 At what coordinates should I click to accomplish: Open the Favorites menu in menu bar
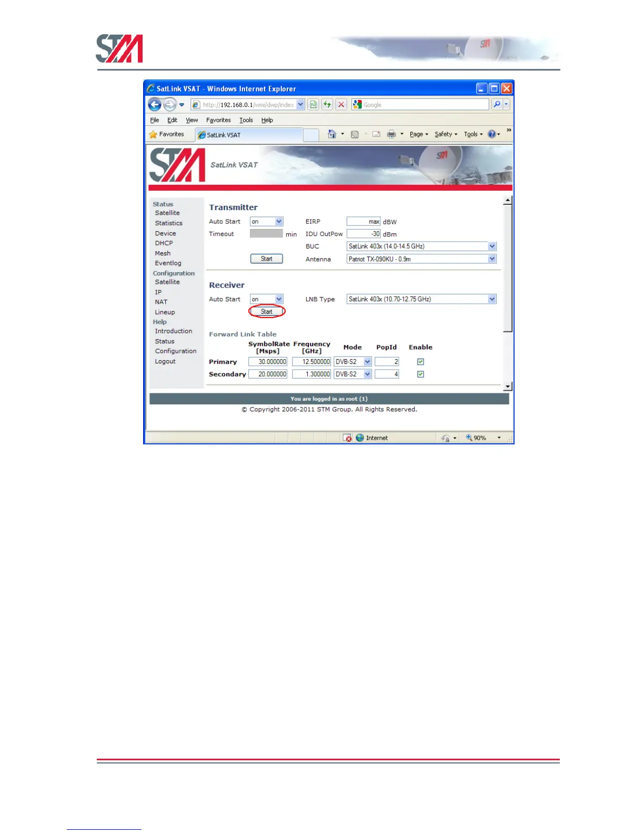point(218,120)
